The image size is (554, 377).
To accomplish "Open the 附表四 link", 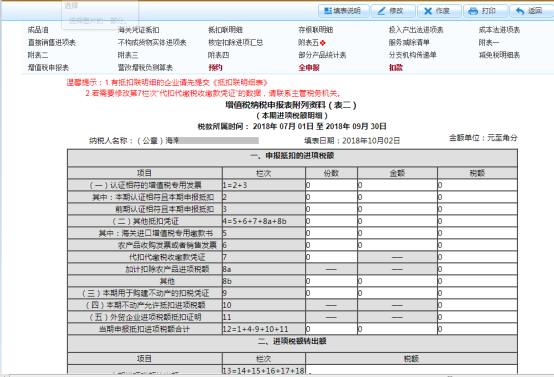I will click(x=218, y=55).
